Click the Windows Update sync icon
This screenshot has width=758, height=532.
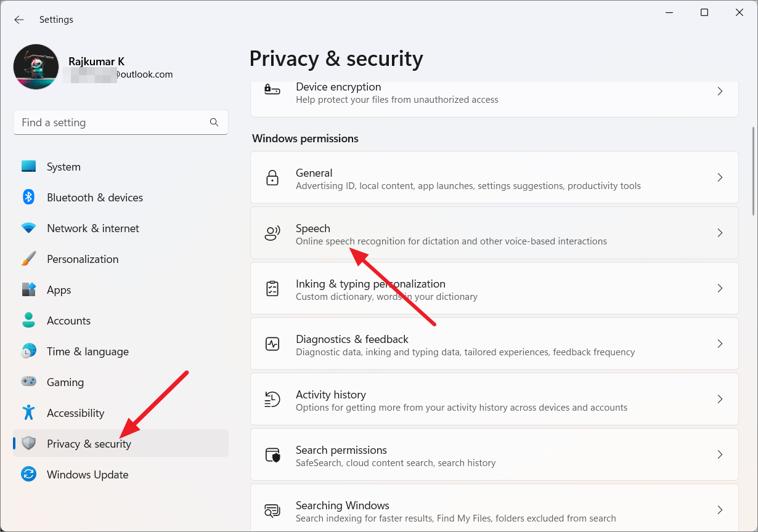tap(28, 474)
